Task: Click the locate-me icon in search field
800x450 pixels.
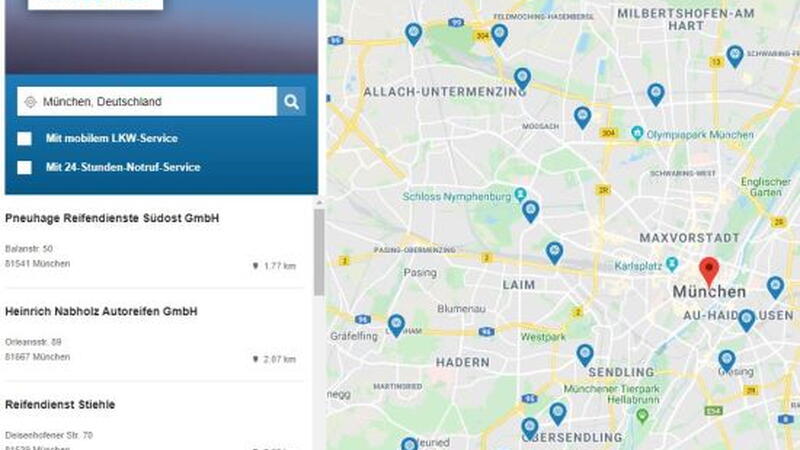Action: point(30,102)
